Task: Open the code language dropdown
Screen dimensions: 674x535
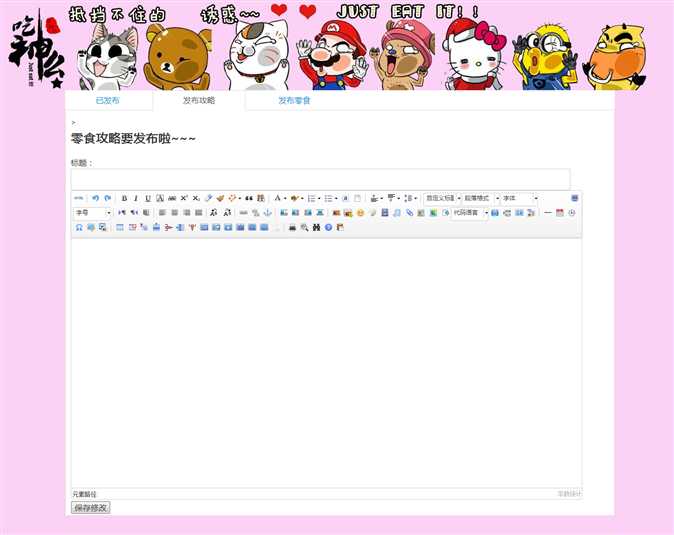Action: coord(470,213)
